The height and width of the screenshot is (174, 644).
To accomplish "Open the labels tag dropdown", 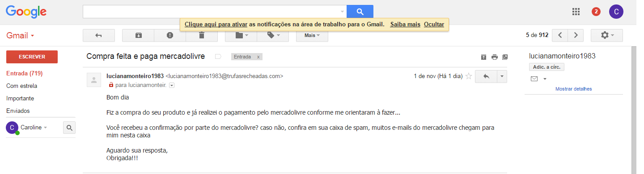I will click(273, 35).
